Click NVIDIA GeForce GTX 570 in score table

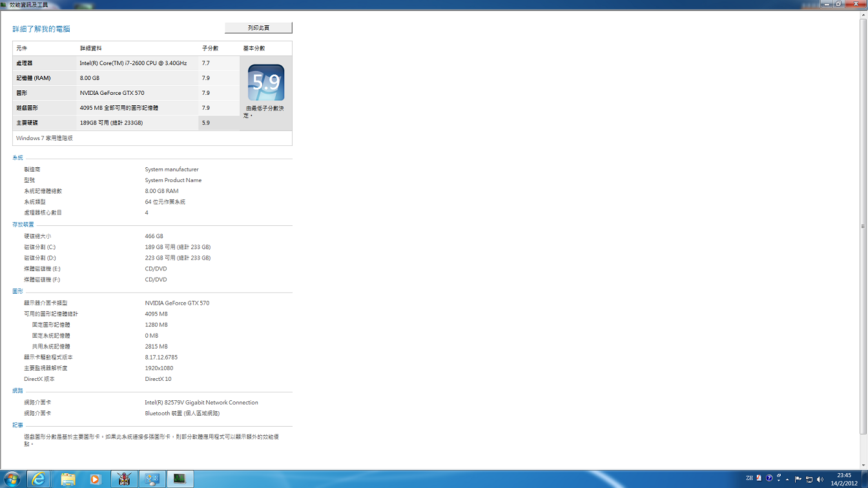pos(112,93)
